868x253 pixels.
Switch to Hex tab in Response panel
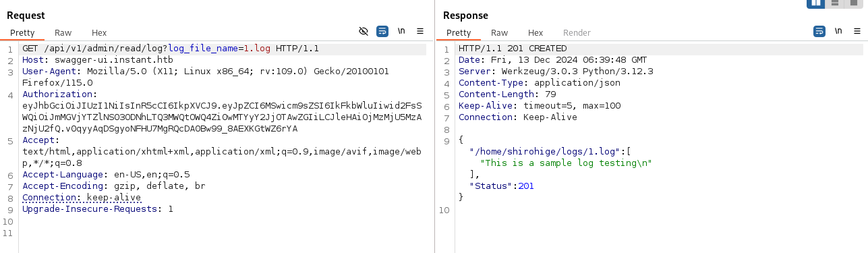point(536,32)
